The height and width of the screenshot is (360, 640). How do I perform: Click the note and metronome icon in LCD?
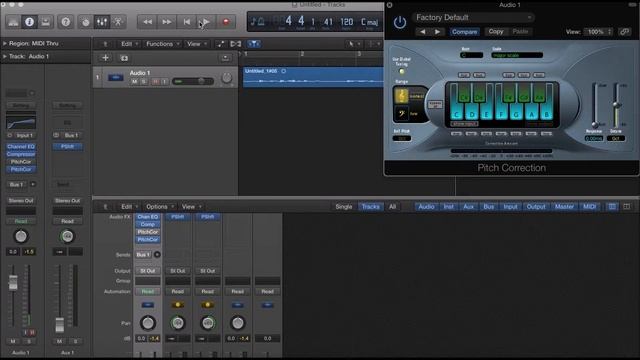click(257, 22)
